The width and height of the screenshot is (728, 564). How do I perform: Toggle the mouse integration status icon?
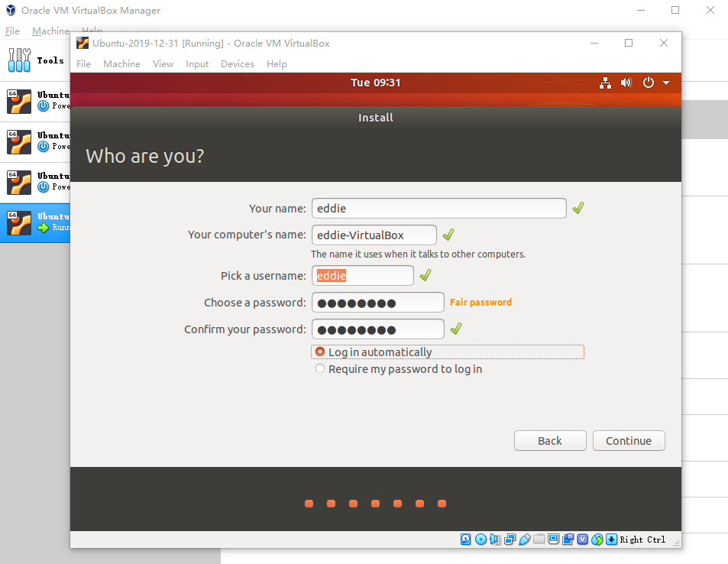pyautogui.click(x=597, y=539)
